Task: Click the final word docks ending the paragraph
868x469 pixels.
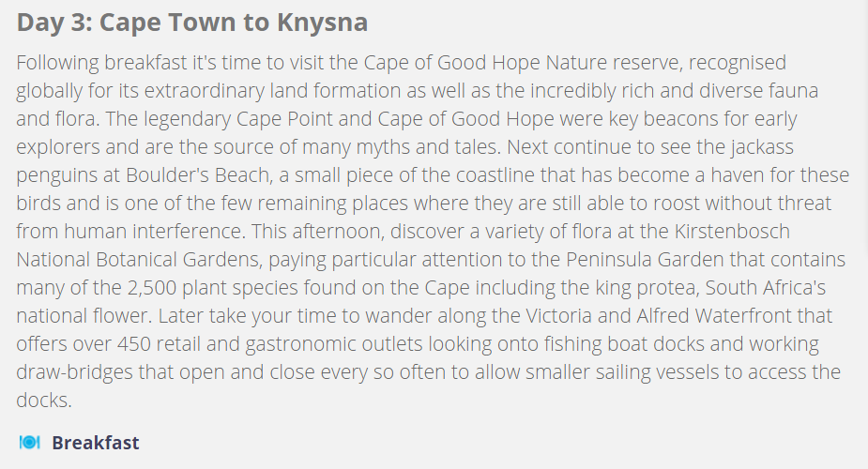Action: click(44, 401)
